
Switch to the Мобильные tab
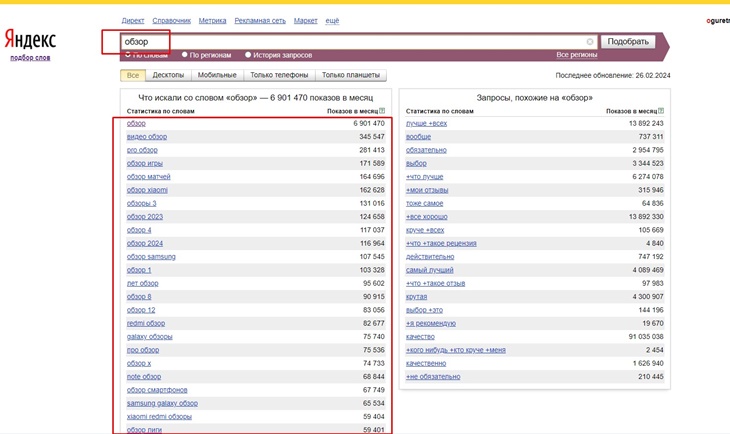click(x=217, y=75)
